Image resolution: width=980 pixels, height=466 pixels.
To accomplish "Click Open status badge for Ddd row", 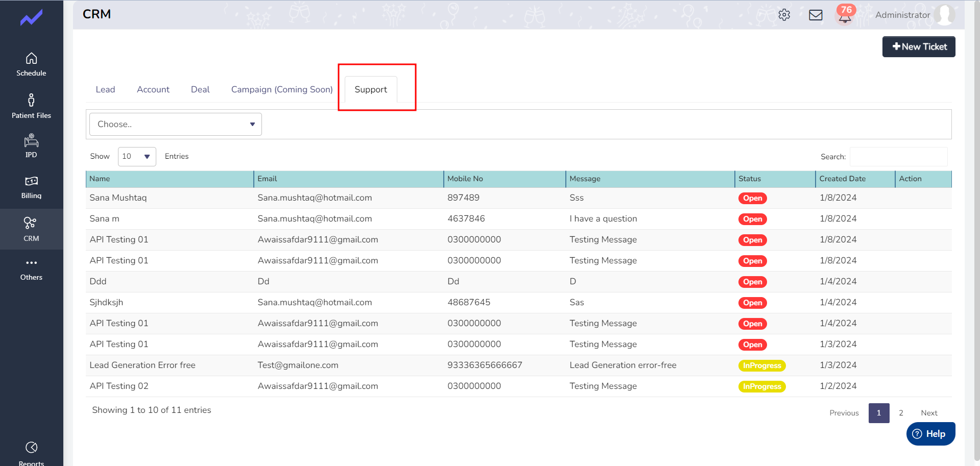I will 752,282.
